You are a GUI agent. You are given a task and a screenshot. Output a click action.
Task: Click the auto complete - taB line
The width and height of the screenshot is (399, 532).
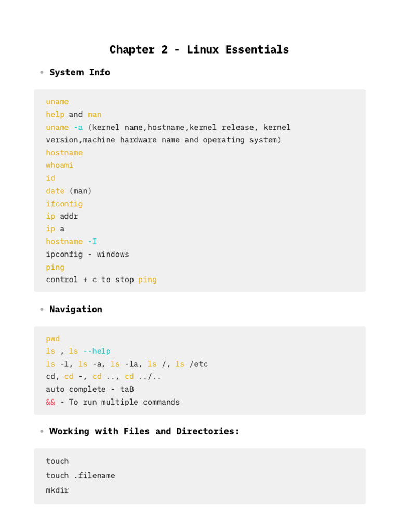90,389
